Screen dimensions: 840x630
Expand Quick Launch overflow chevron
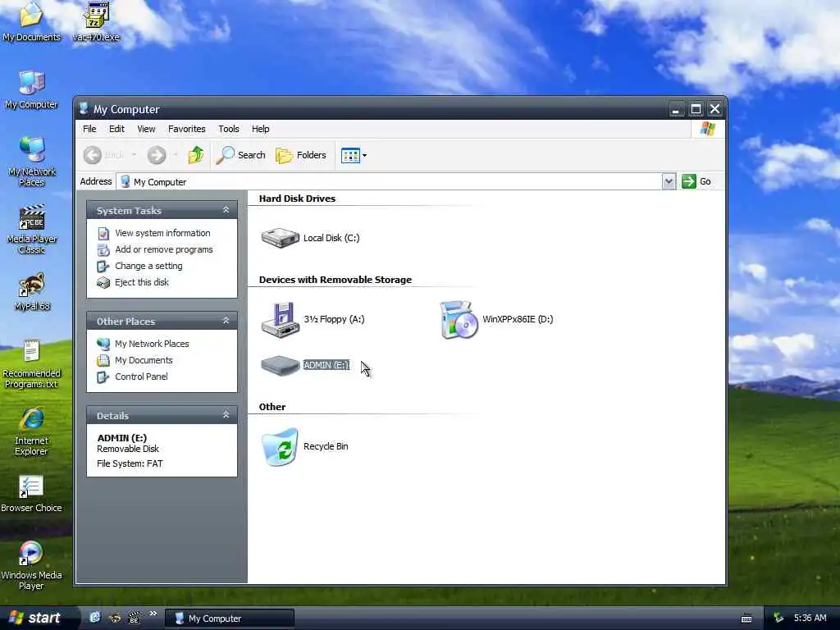pyautogui.click(x=153, y=614)
